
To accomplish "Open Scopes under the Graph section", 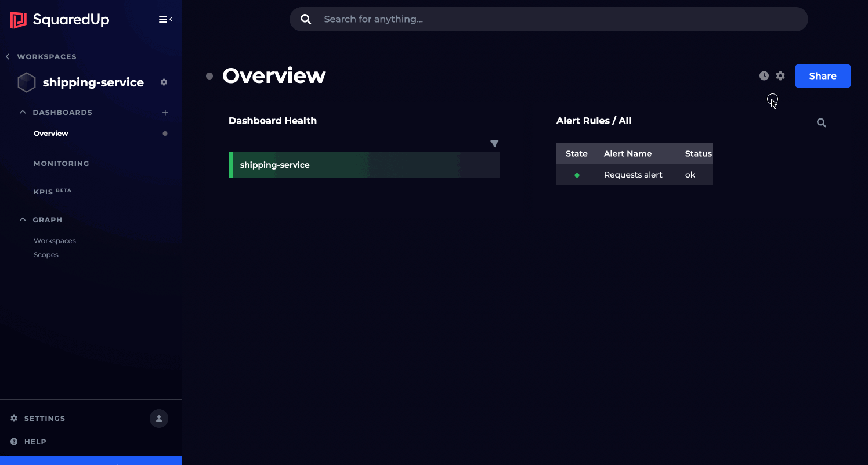I will click(x=46, y=254).
